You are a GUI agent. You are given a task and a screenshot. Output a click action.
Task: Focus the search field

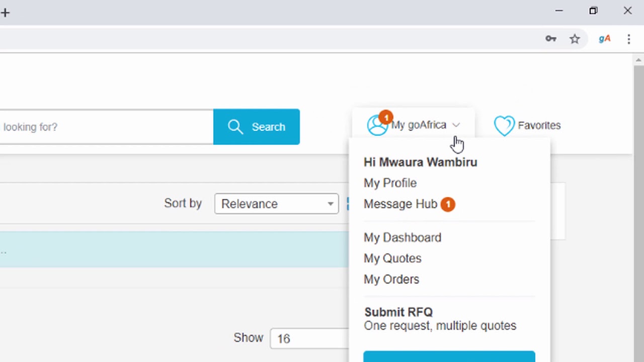pyautogui.click(x=106, y=127)
